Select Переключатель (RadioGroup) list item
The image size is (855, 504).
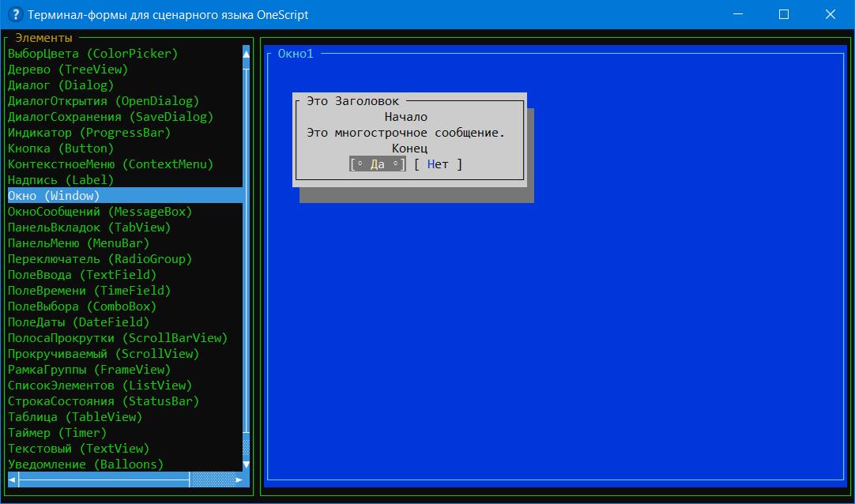coord(100,259)
